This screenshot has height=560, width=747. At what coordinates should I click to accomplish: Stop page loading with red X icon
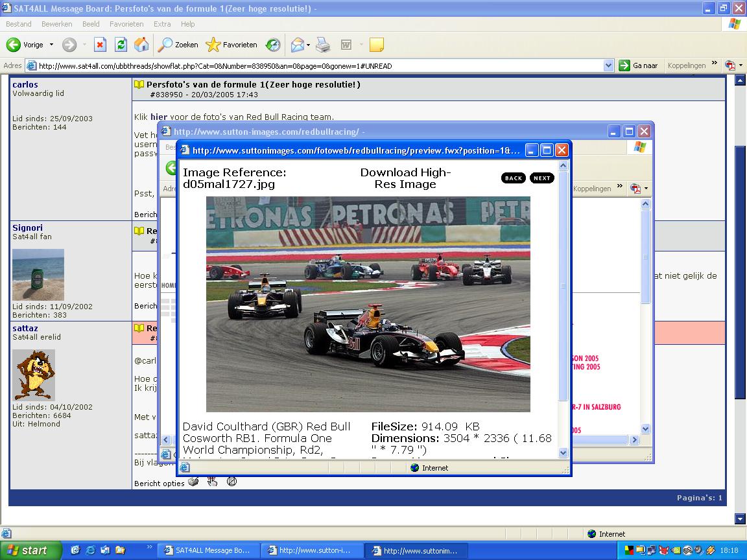pyautogui.click(x=100, y=45)
